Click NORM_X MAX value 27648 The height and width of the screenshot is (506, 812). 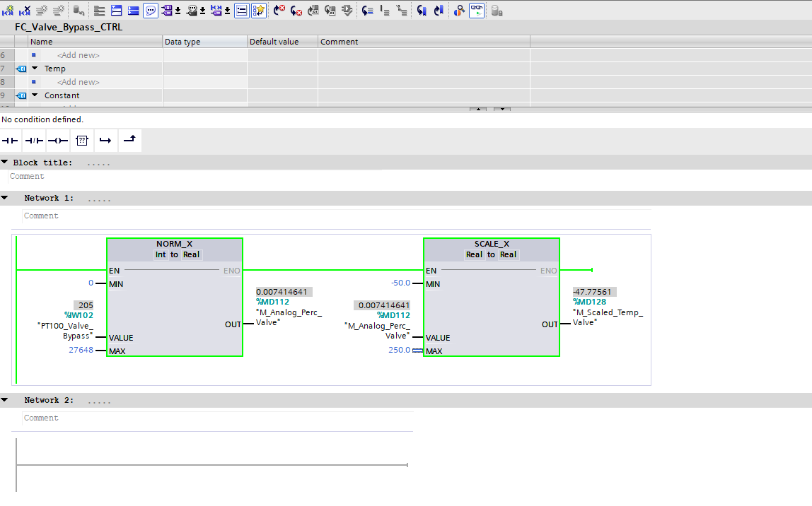click(x=81, y=350)
